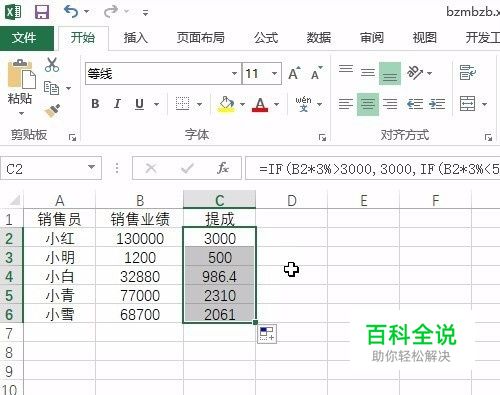Click the Enter checkmark formula button
Viewport: 500px width, 395px height.
[187, 168]
